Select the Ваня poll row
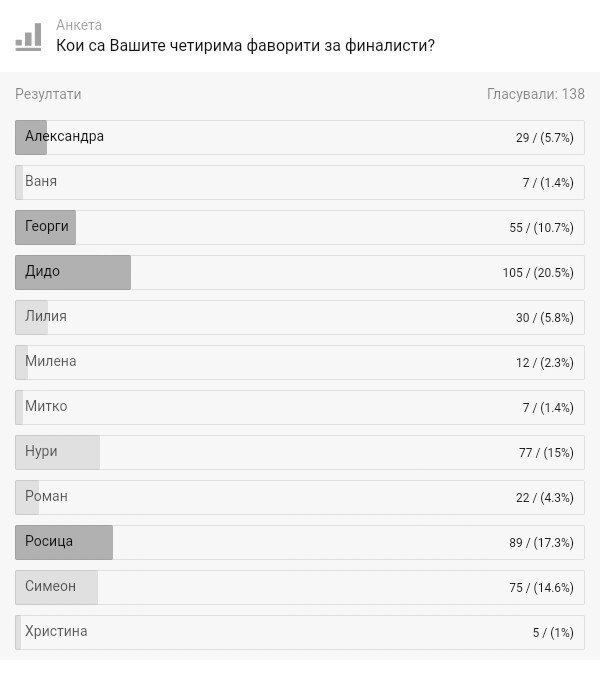This screenshot has width=600, height=677. (300, 182)
